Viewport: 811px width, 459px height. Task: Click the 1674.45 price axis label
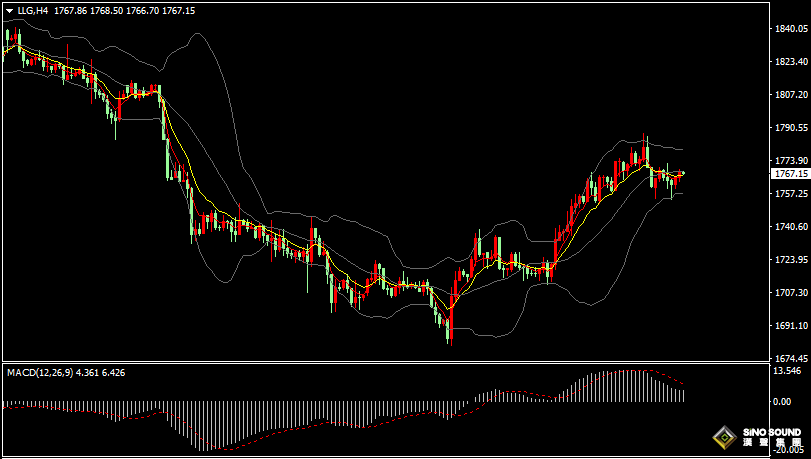(x=790, y=357)
